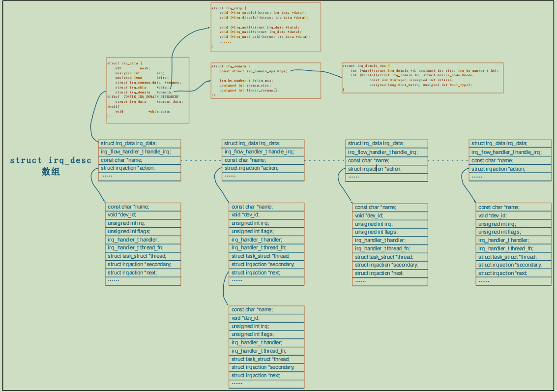Click the "struct irq_data {" header line
This screenshot has width=557, height=392.
(125, 63)
